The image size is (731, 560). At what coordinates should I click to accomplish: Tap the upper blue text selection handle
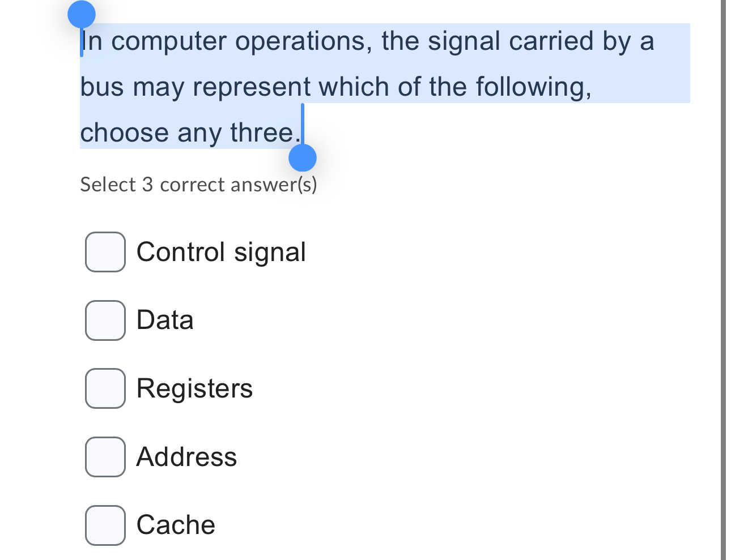[81, 14]
